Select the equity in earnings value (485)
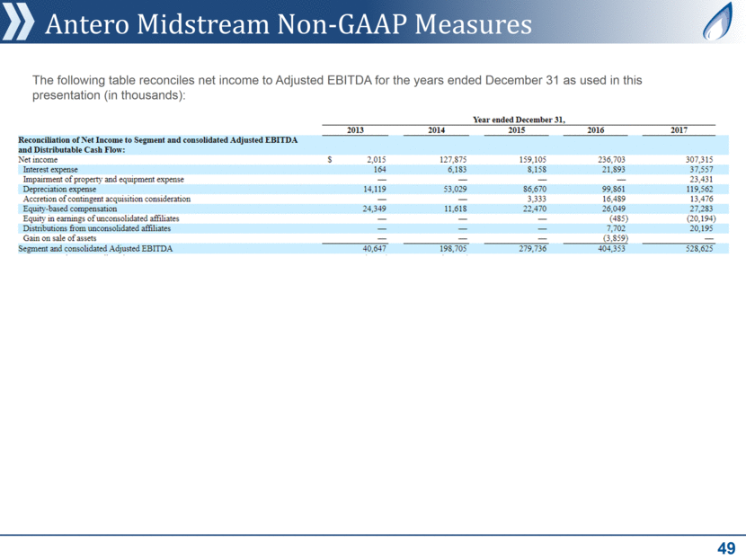Screen dimensions: 746x560 (x=619, y=218)
